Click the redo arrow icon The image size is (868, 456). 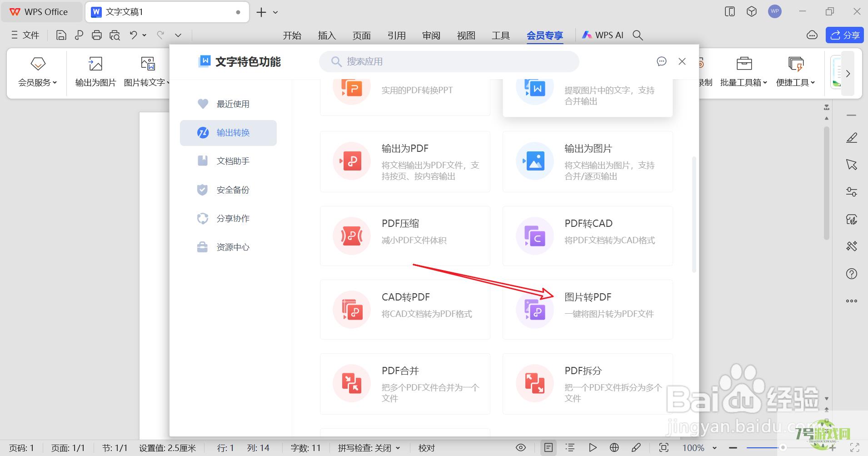click(160, 35)
